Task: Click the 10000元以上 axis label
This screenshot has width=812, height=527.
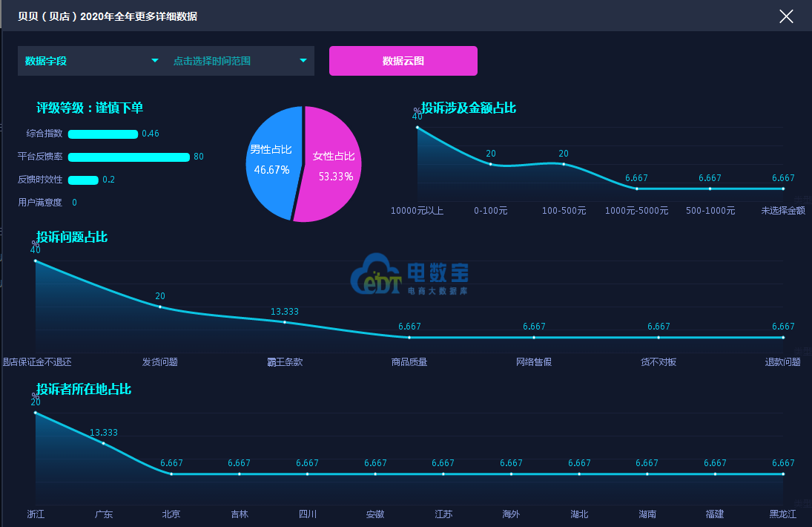Action: [x=417, y=210]
